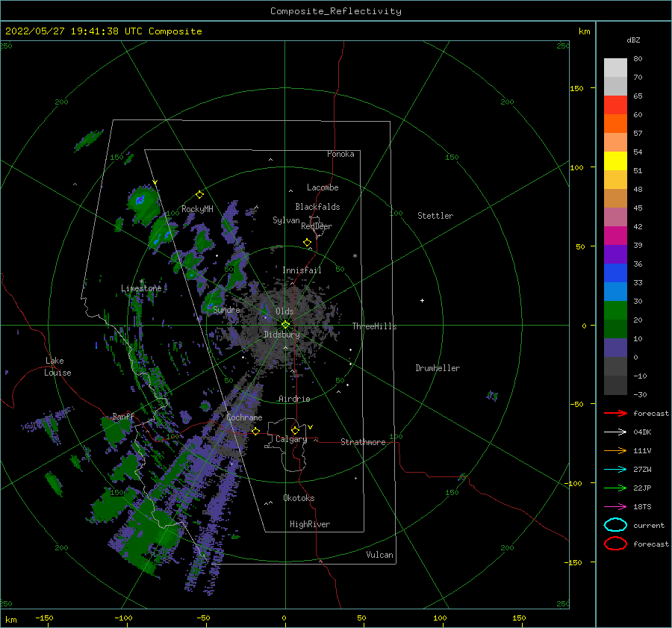Viewport: 672px width, 628px height.
Task: Click the Lacombe town label
Action: click(323, 187)
